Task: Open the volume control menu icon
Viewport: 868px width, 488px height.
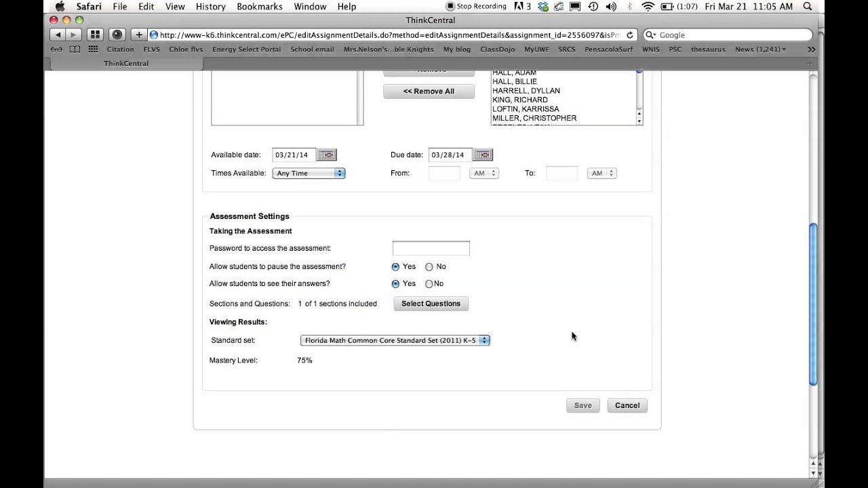Action: [x=612, y=6]
